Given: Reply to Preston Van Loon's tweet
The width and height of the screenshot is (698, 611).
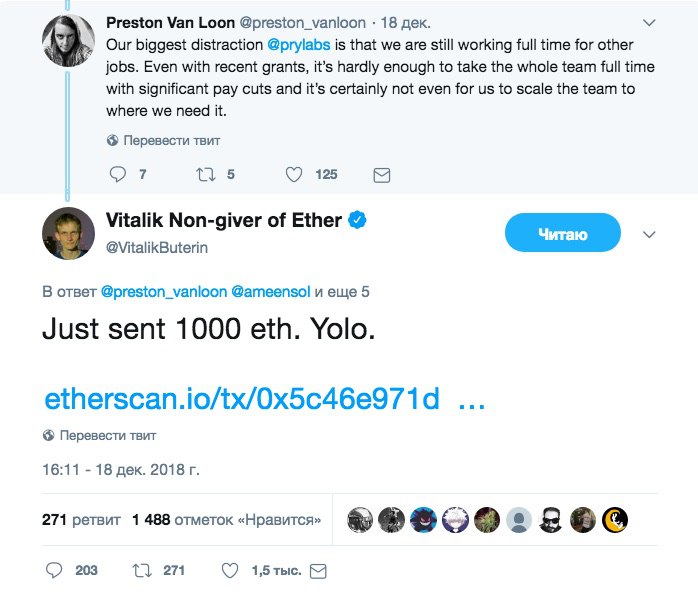Looking at the screenshot, I should 118,174.
